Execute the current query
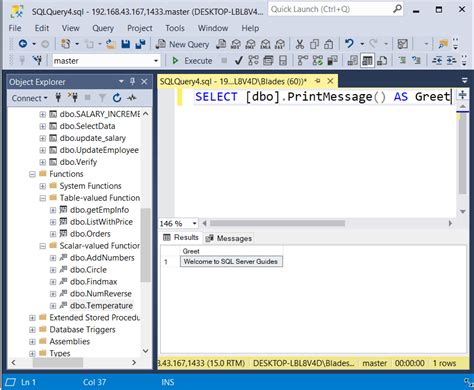This screenshot has height=390, width=474. pos(192,61)
